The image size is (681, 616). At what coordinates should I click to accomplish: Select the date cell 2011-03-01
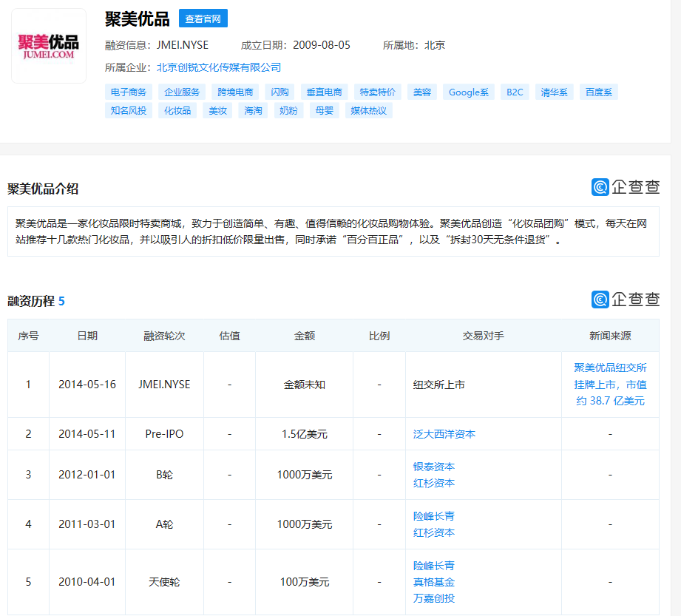tap(87, 524)
